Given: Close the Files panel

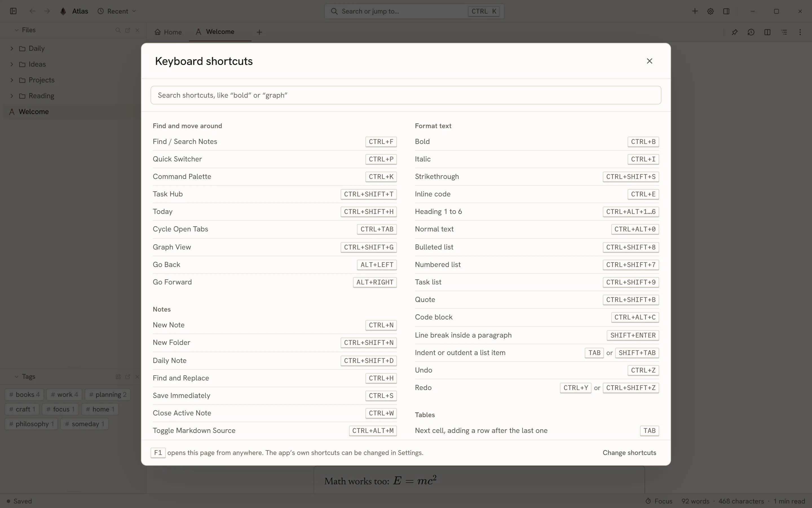Looking at the screenshot, I should point(137,30).
